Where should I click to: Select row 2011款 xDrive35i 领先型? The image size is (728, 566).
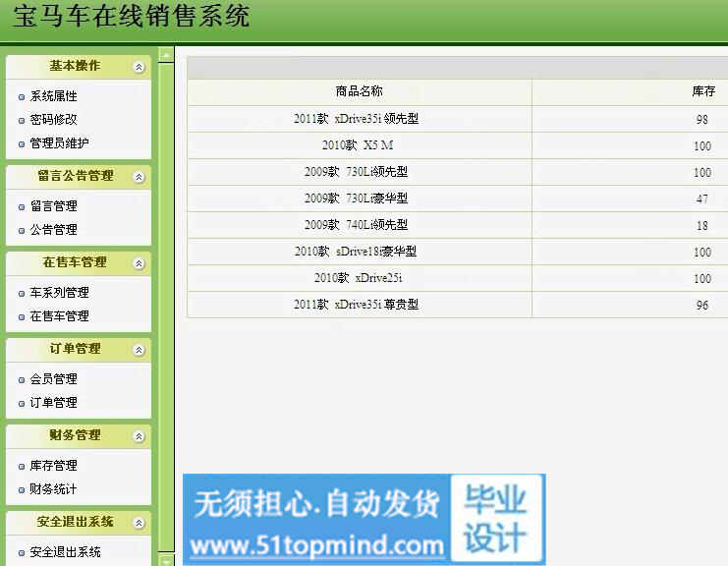[x=458, y=119]
